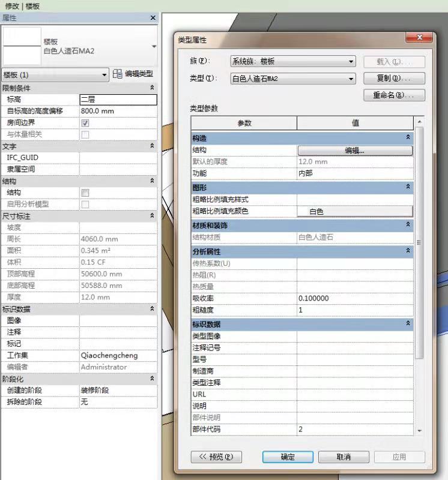Click the 载入 load button

[x=394, y=62]
